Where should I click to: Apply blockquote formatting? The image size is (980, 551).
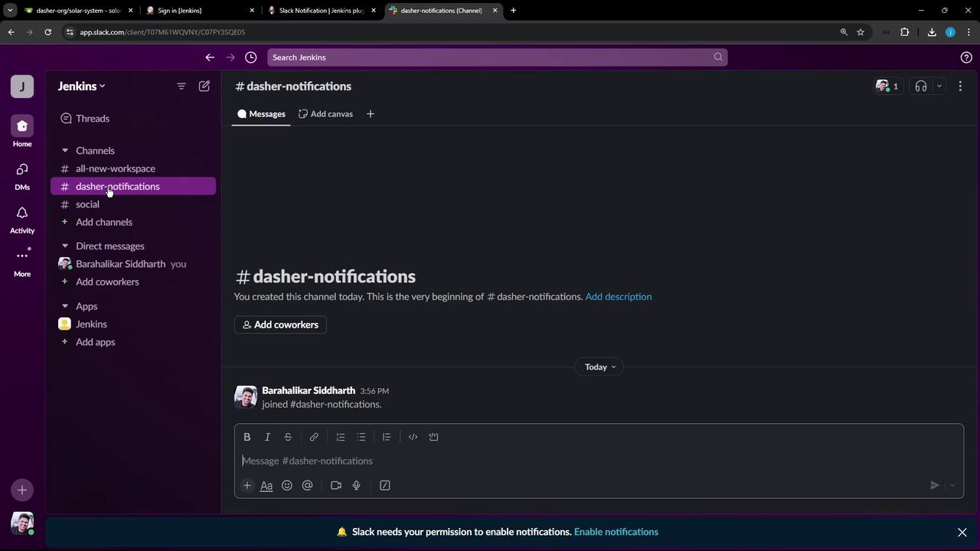coord(387,437)
